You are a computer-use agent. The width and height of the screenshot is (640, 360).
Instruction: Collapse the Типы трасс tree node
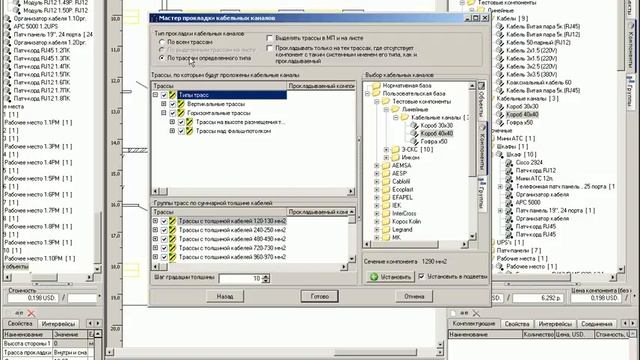155,95
